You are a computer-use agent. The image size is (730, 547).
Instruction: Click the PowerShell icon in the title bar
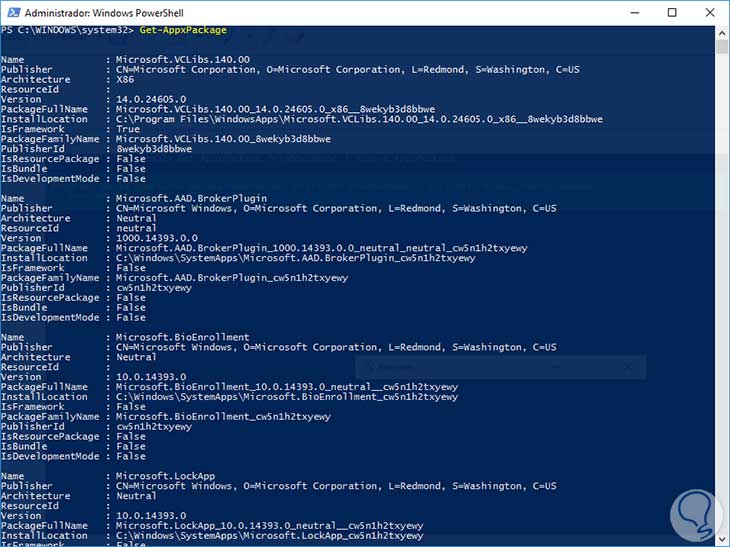coord(14,13)
